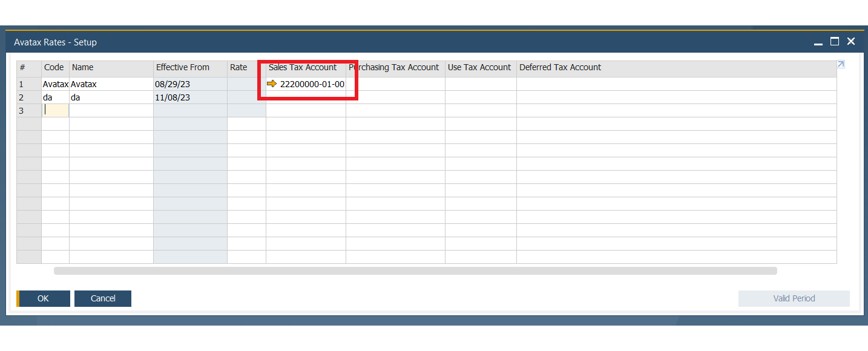
Task: Click the Sales Tax Account cell in row 2
Action: click(306, 97)
